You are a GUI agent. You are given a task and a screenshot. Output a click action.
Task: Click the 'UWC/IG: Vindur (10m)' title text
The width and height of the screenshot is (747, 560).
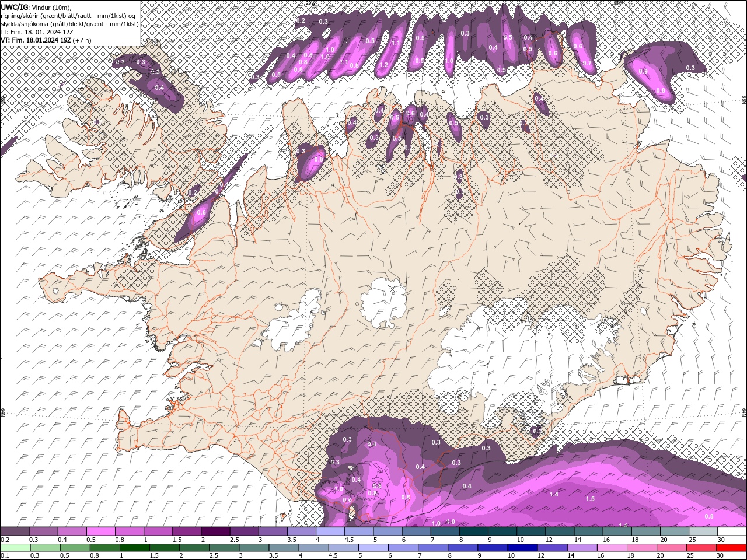tap(35, 7)
